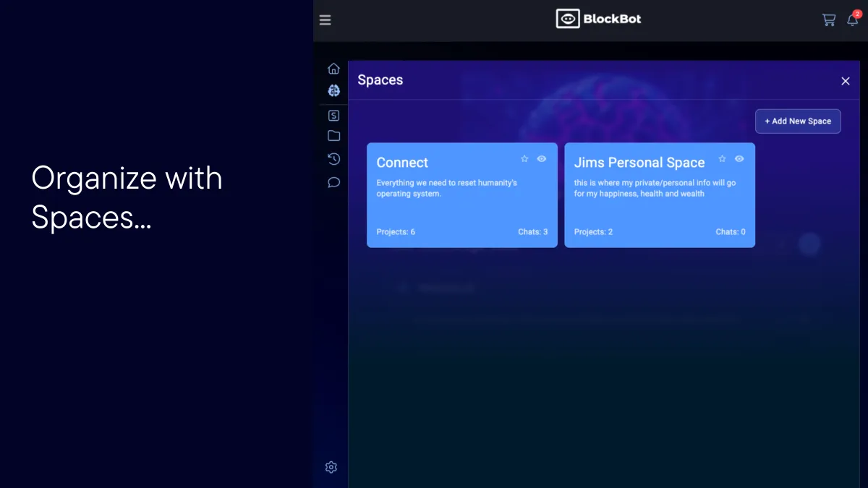Open notifications bell
This screenshot has height=488, width=868.
pos(853,20)
